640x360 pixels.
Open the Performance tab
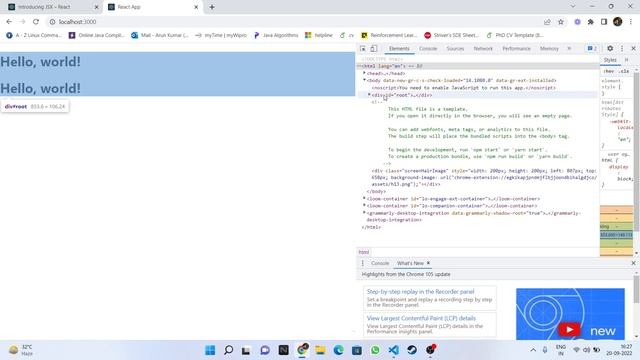(516, 49)
